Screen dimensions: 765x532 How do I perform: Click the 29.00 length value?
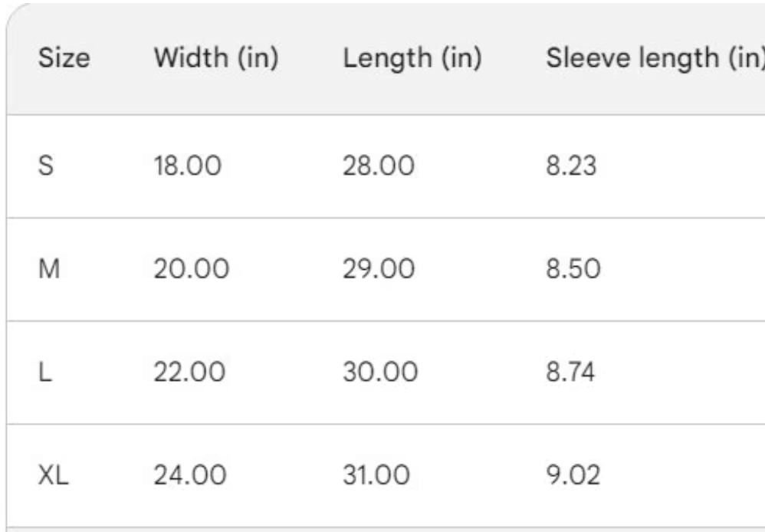(379, 269)
